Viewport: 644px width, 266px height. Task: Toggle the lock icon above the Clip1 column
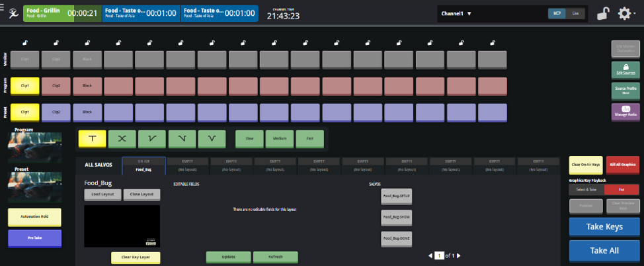tap(24, 42)
